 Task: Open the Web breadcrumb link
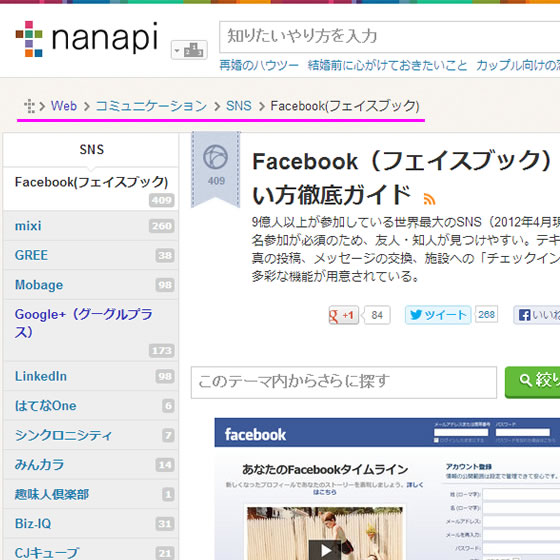tap(64, 106)
